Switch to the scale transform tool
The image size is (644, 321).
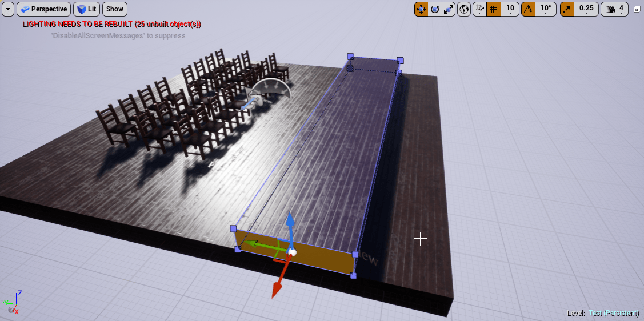point(449,9)
